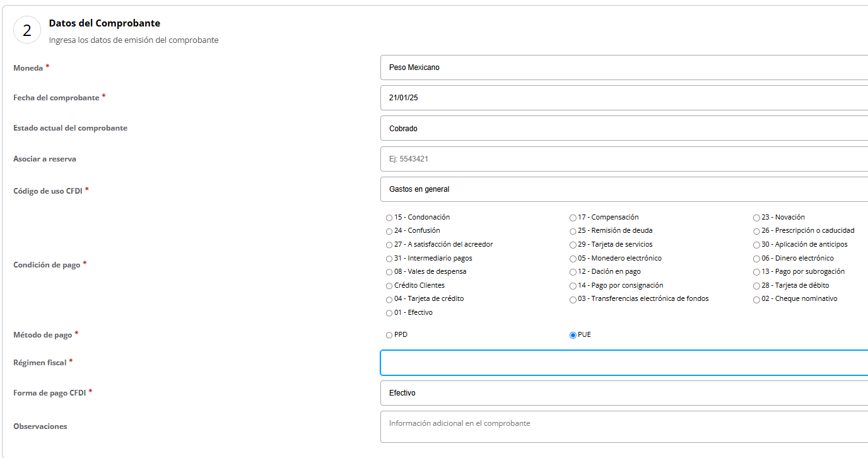Click the Fecha del comprobante date field

click(624, 98)
